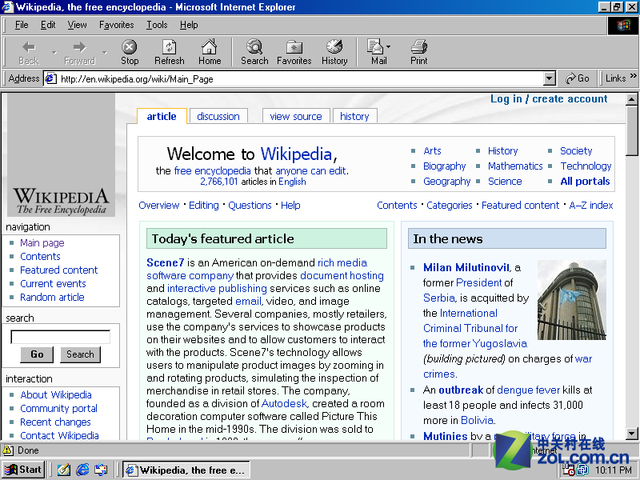Expand the Links toolbar chevron
Image resolution: width=640 pixels, height=480 pixels.
click(632, 78)
